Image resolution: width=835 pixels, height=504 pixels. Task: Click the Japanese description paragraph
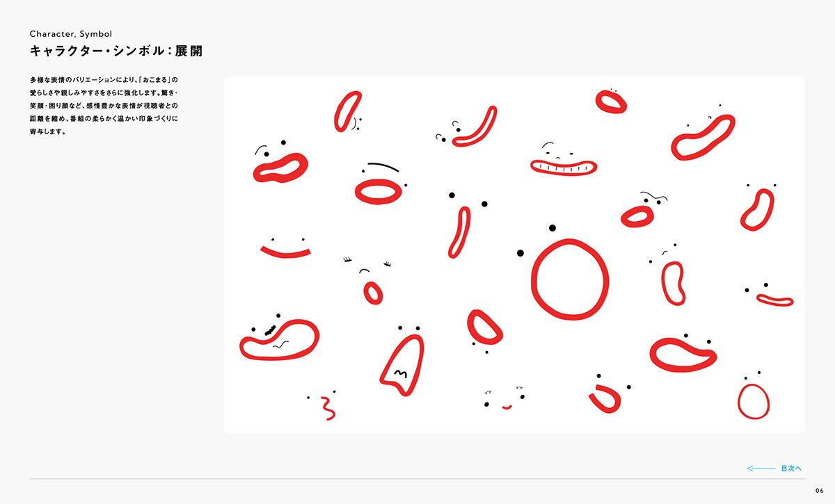point(104,106)
